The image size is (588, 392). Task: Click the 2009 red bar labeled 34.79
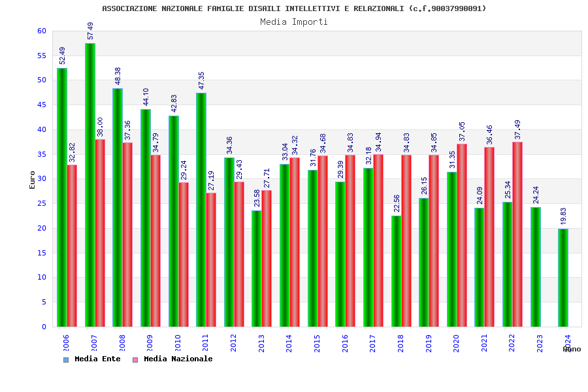click(x=155, y=241)
